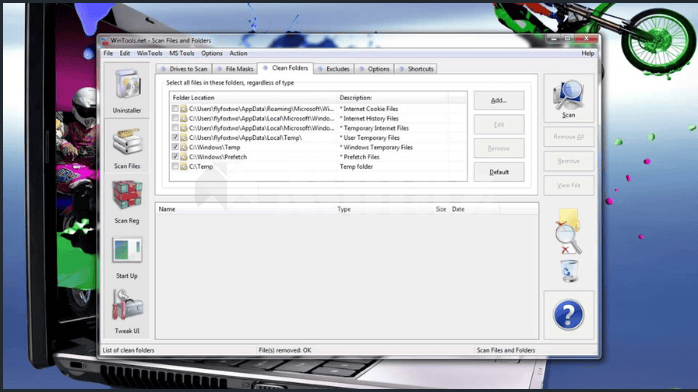Image resolution: width=698 pixels, height=392 pixels.
Task: Enable the Internet Cookie Files checkbox
Action: click(x=175, y=109)
